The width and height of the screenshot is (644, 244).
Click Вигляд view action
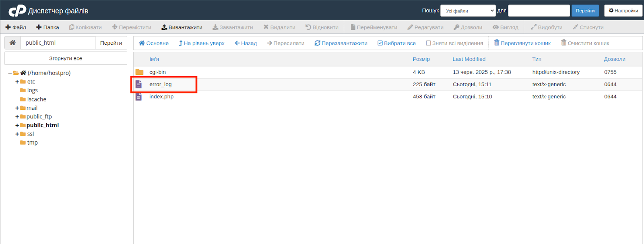506,27
